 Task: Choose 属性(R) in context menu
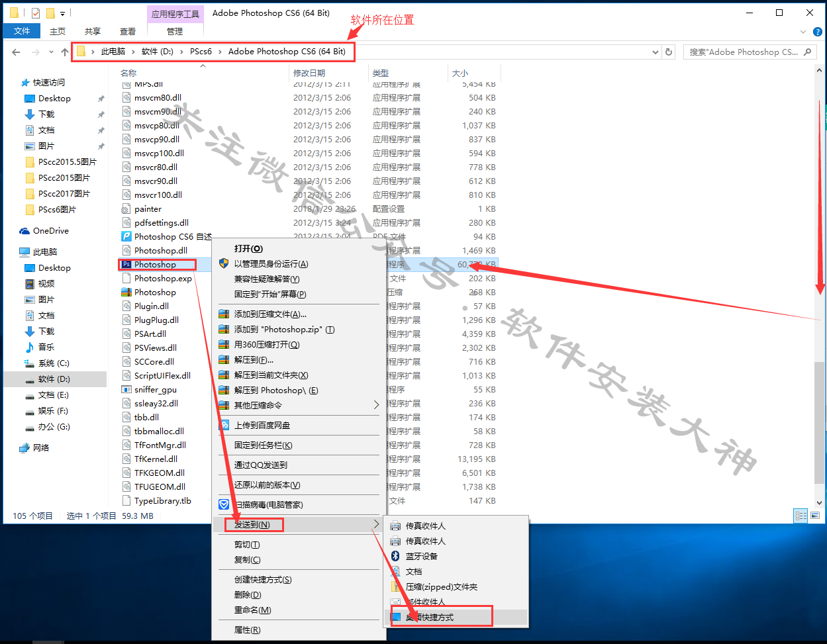(x=299, y=629)
